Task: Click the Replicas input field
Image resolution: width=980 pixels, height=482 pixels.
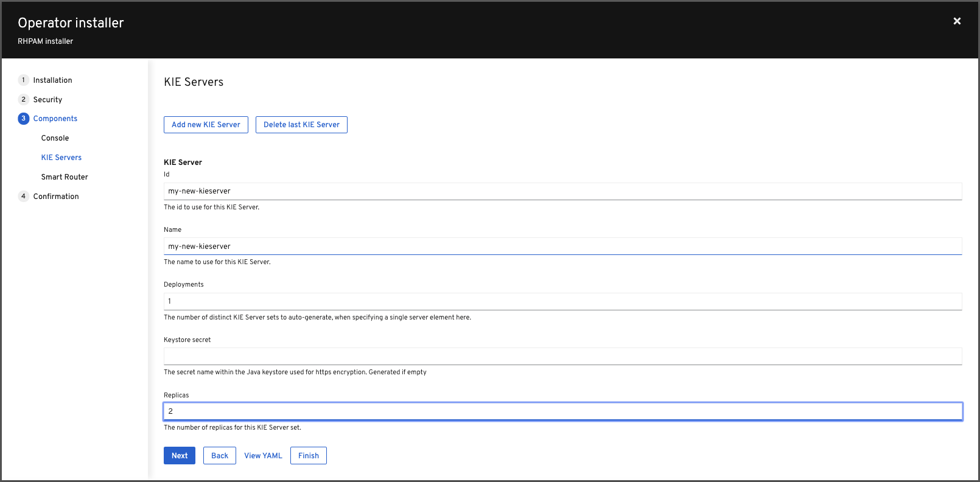Action: click(562, 411)
